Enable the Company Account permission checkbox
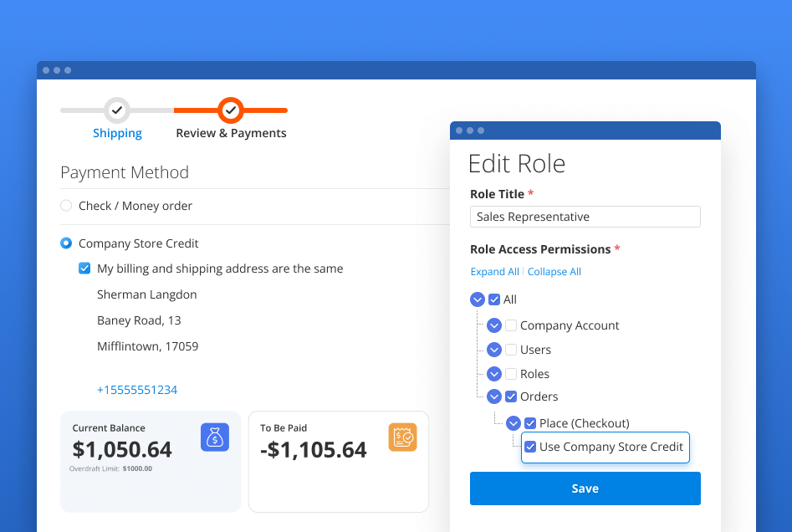This screenshot has width=792, height=532. pos(511,325)
